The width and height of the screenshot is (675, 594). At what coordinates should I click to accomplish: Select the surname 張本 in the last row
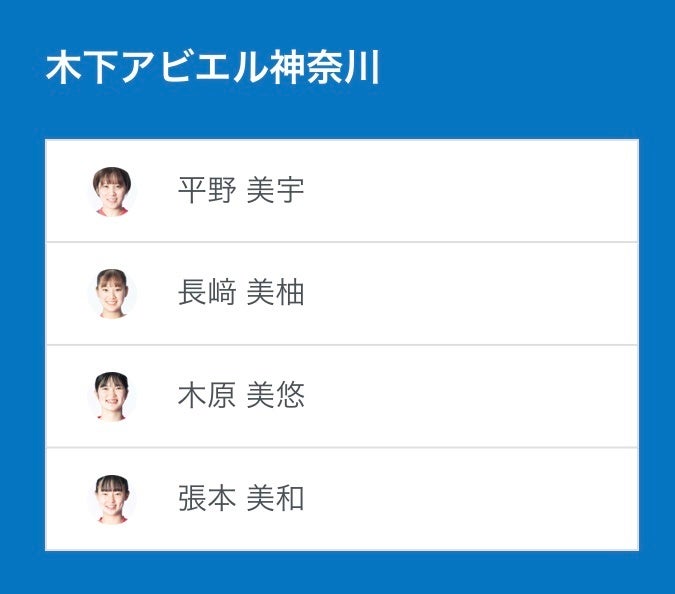tap(207, 500)
